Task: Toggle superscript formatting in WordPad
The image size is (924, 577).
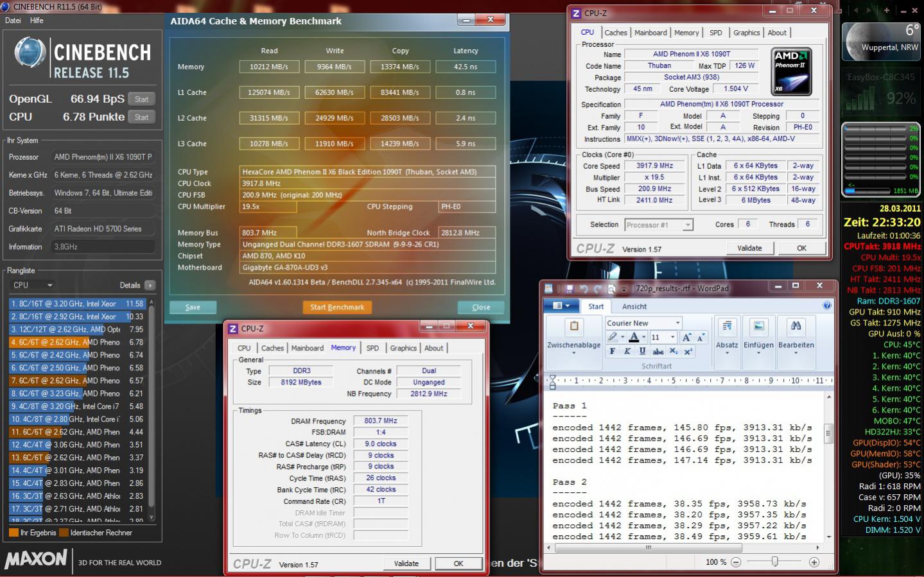Action: click(688, 351)
